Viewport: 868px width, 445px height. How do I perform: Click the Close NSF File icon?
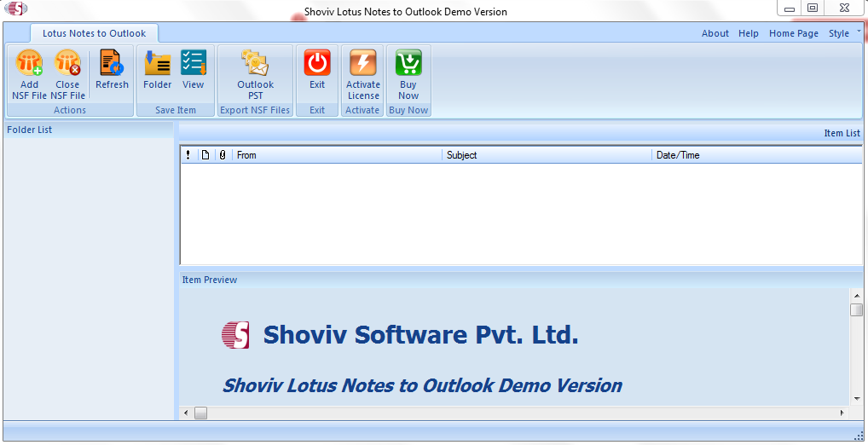click(67, 62)
